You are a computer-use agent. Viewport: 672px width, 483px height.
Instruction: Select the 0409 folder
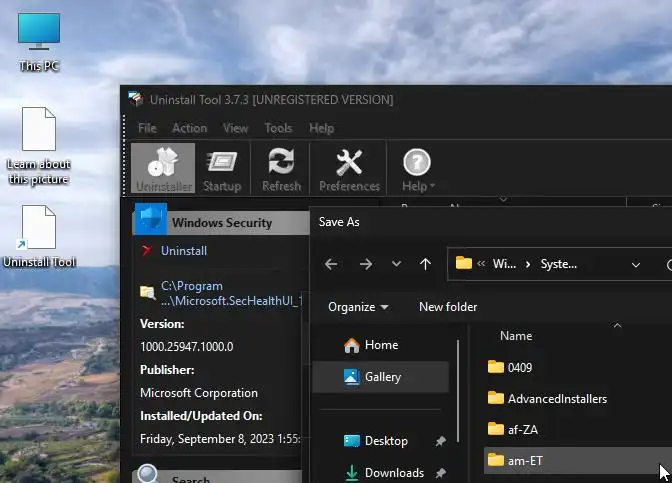pos(510,367)
